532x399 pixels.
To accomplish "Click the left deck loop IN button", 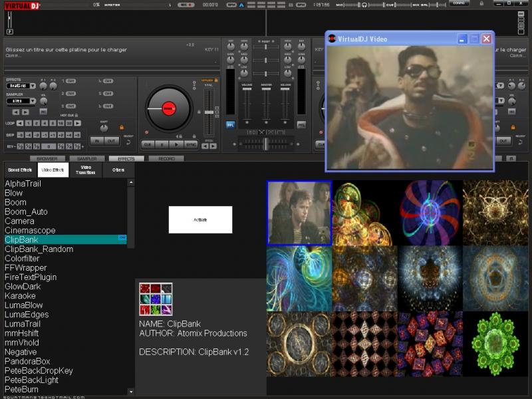I will pos(96,141).
